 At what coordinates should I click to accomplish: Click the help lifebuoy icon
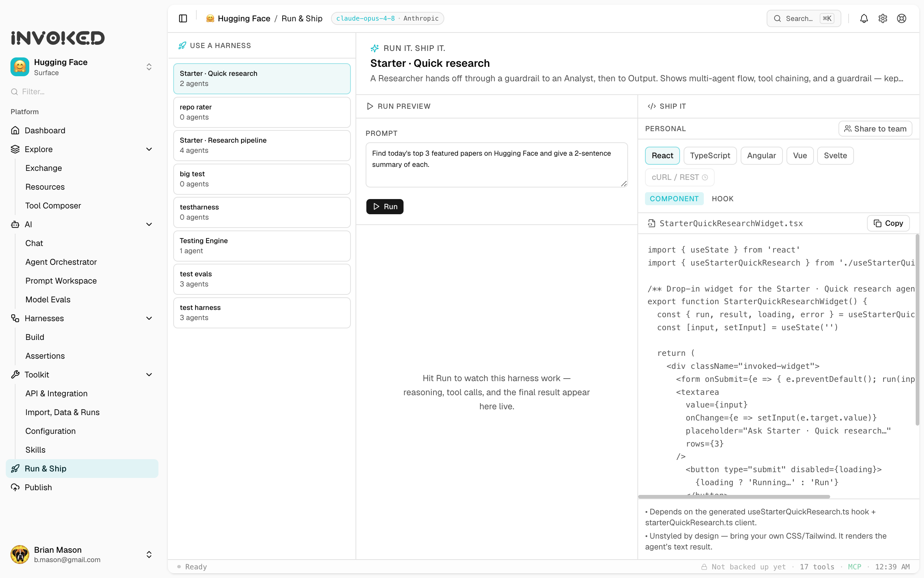tap(901, 18)
